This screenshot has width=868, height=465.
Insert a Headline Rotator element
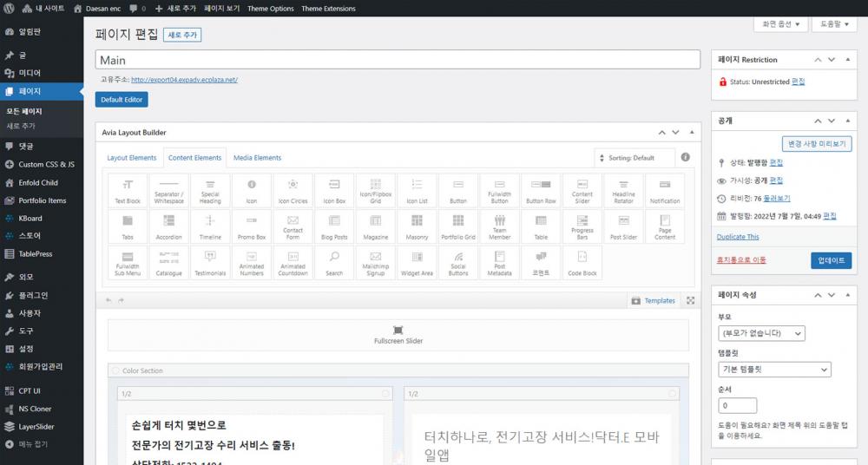point(623,191)
